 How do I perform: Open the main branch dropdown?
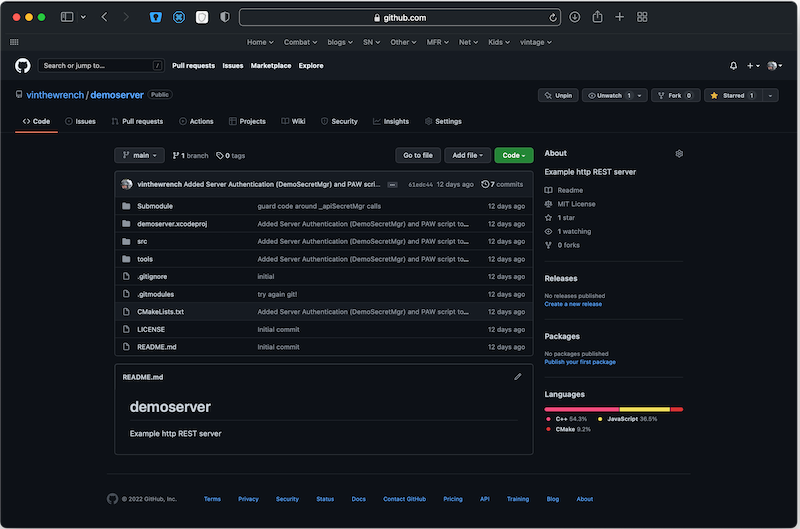[x=139, y=156]
